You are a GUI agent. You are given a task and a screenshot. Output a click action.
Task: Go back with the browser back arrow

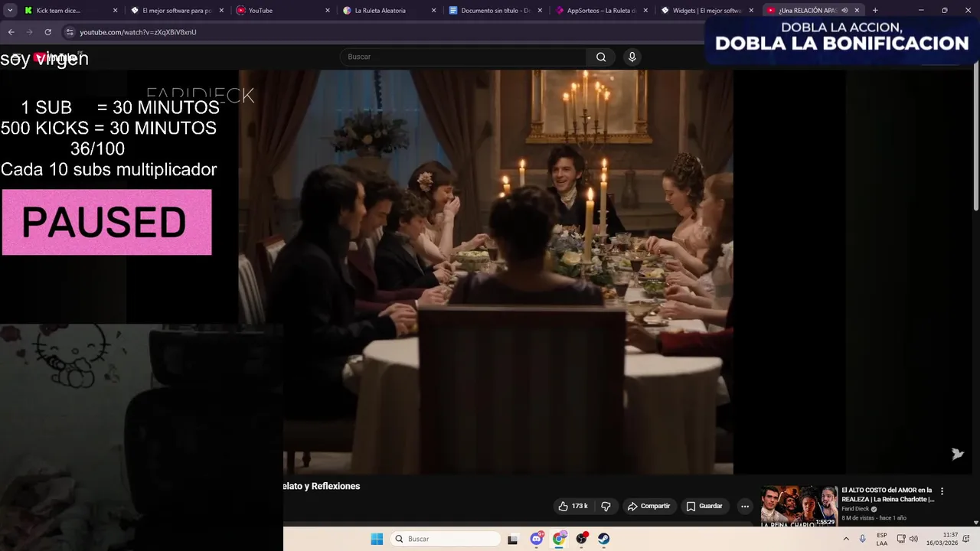11,32
